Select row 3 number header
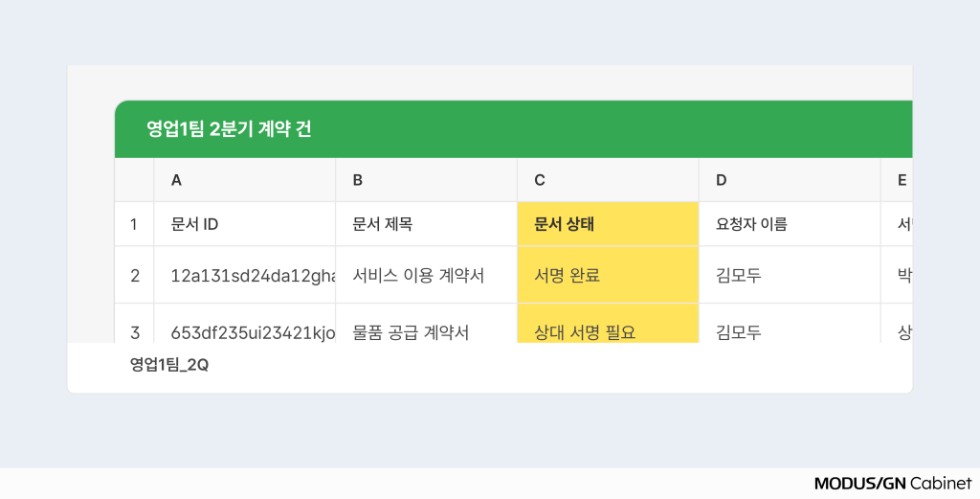The image size is (980, 499). point(134,324)
